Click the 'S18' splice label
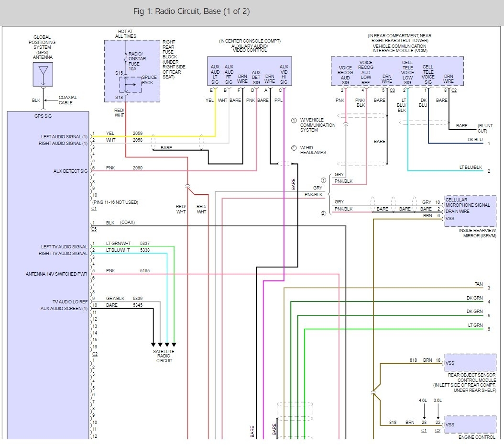Image resolution: width=504 pixels, height=446 pixels. click(x=119, y=97)
